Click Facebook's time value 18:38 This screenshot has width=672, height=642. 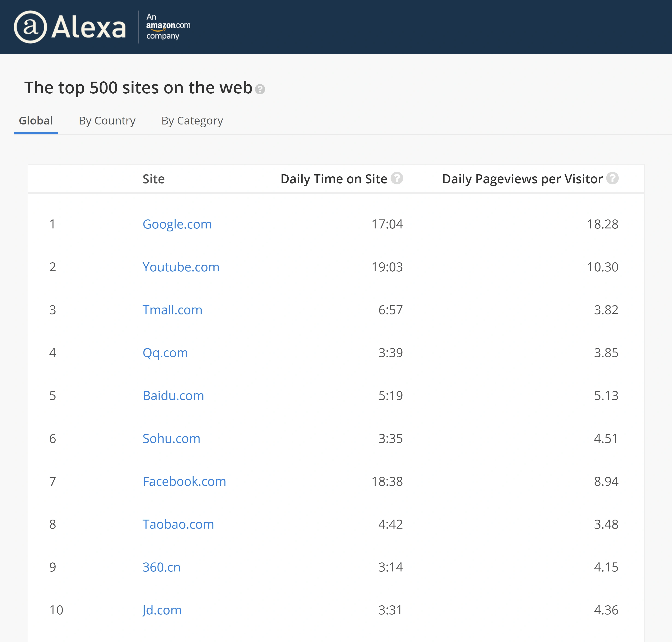click(x=387, y=482)
